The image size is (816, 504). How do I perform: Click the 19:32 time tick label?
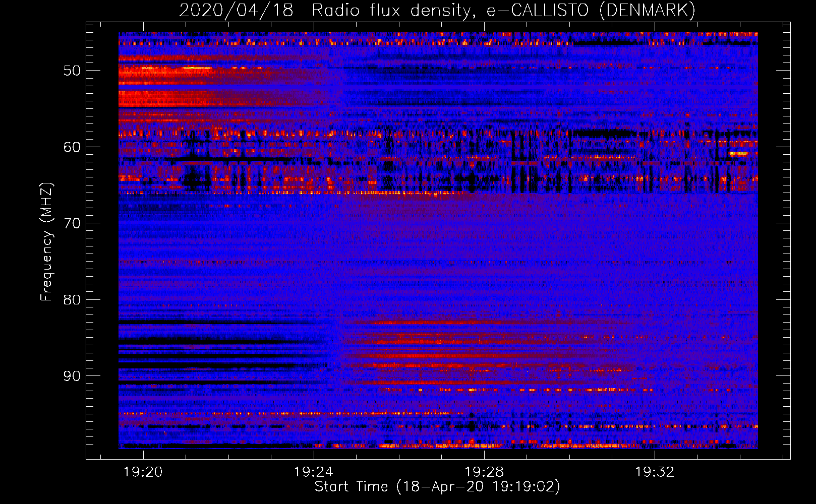coord(655,472)
